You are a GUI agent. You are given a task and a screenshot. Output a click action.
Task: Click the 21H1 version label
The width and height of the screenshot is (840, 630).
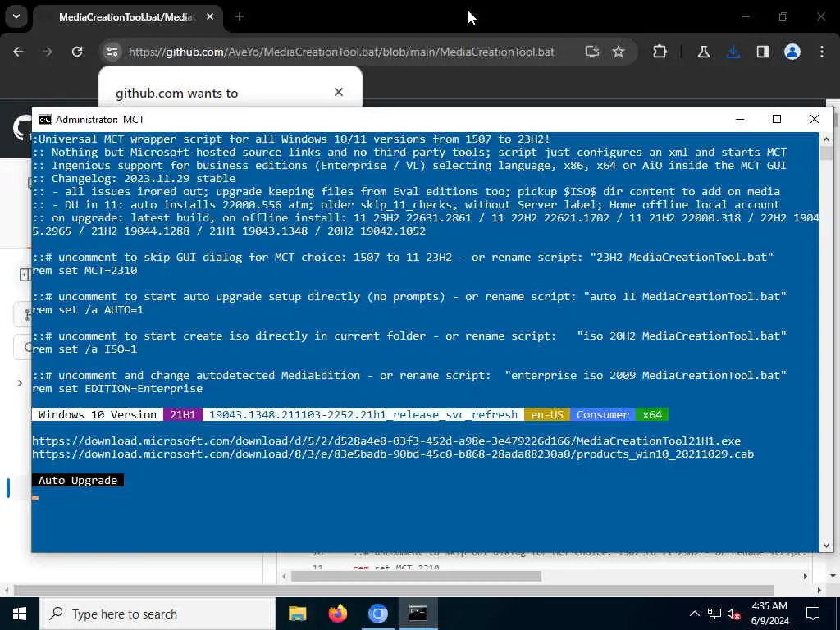(x=183, y=414)
